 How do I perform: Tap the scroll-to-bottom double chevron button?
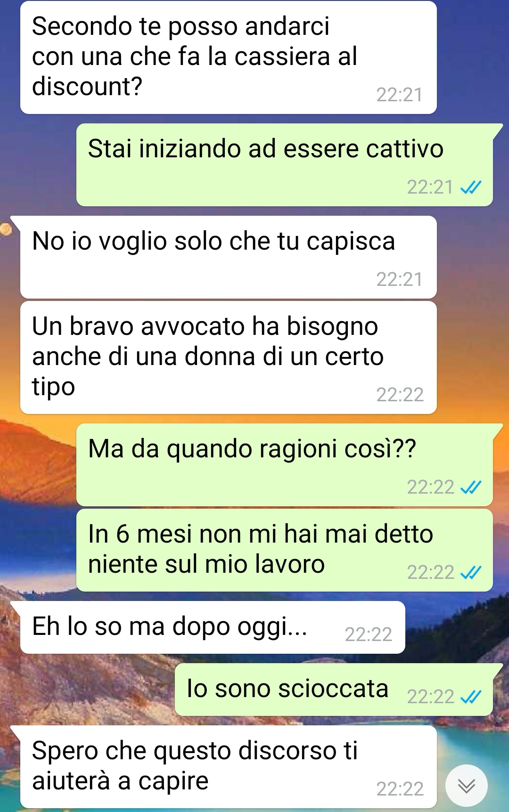pos(466,786)
